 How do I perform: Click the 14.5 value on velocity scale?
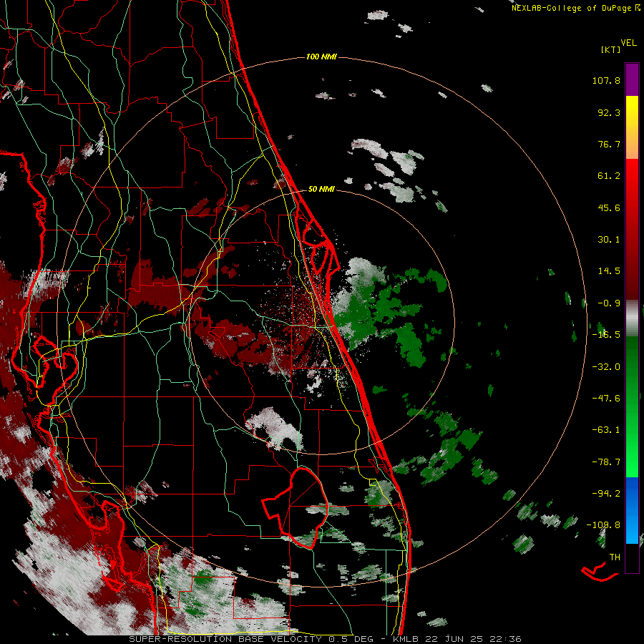coord(609,271)
